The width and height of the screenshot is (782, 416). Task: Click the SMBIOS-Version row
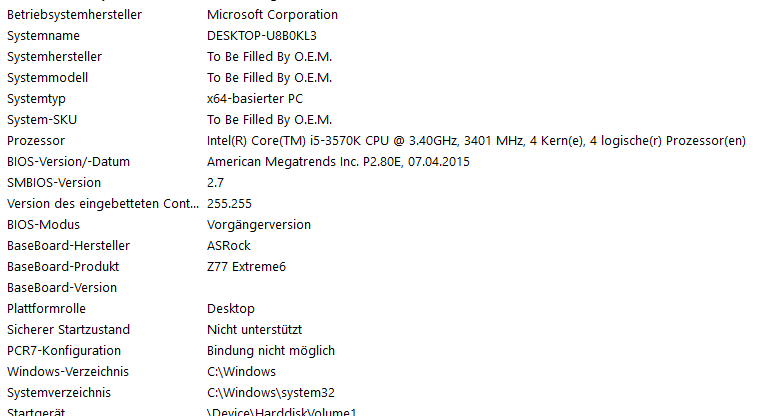pos(53,183)
